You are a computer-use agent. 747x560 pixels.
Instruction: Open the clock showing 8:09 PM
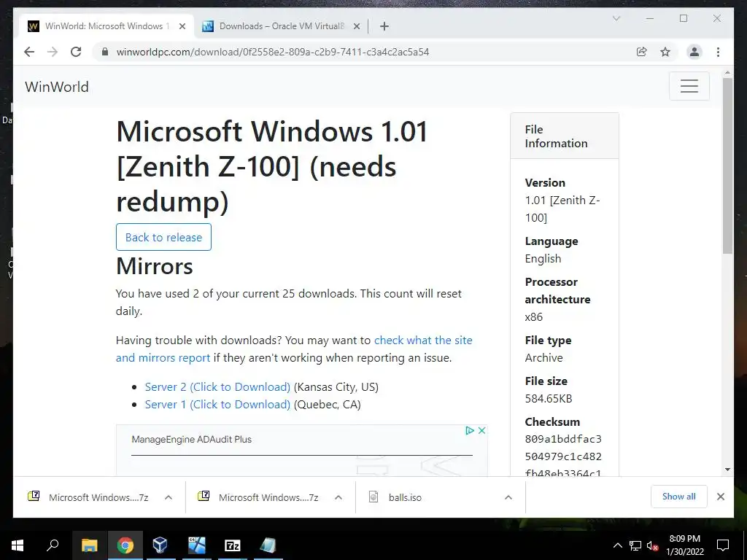684,545
